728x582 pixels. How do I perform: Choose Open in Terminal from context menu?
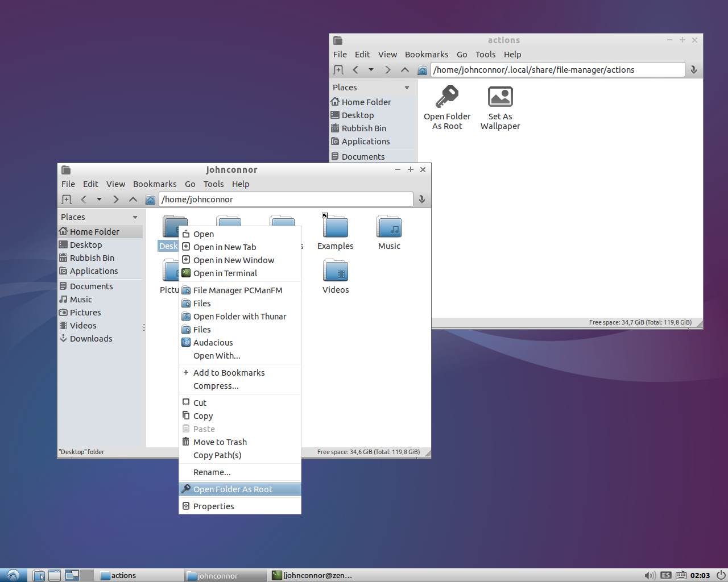[225, 273]
